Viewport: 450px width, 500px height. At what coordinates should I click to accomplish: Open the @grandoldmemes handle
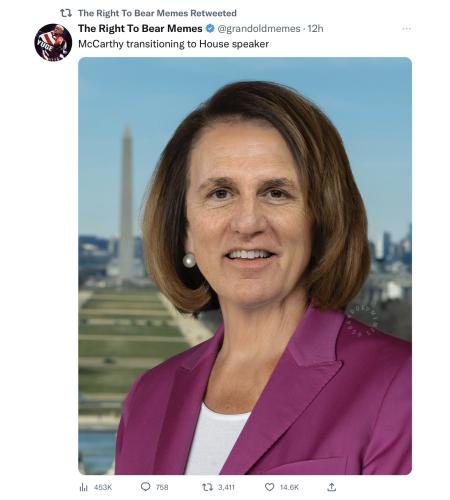259,29
